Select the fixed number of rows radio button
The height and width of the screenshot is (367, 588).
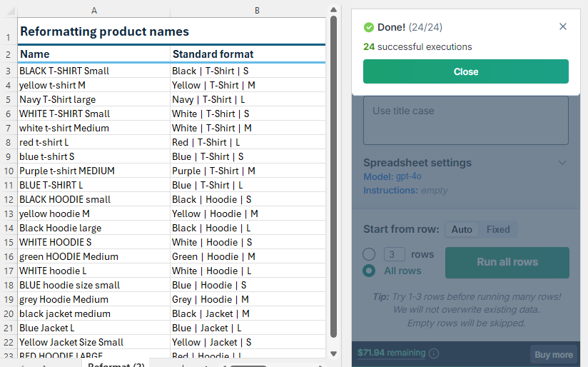(x=369, y=254)
